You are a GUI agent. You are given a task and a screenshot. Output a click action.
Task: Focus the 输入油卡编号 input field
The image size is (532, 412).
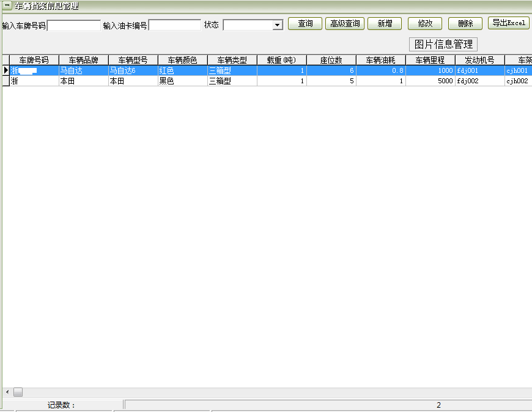[175, 25]
